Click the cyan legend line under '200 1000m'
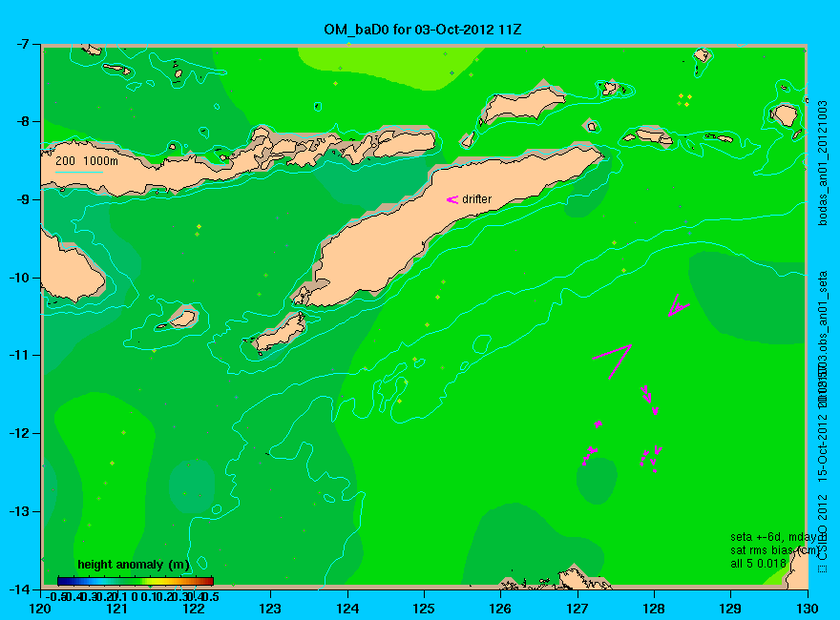This screenshot has width=840, height=620. (79, 172)
